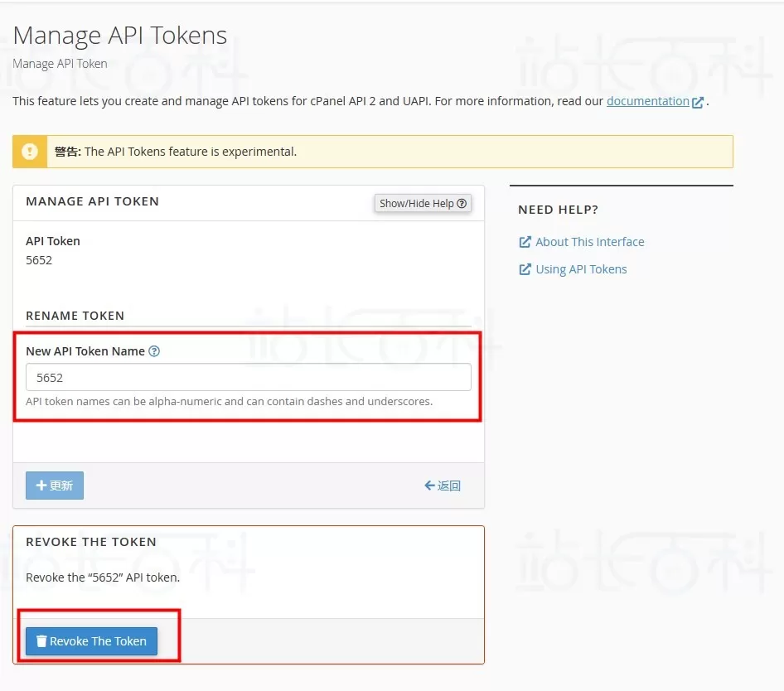Click the external-link icon beside Using API Tokens
Viewport: 784px width, 691px height.
click(525, 269)
